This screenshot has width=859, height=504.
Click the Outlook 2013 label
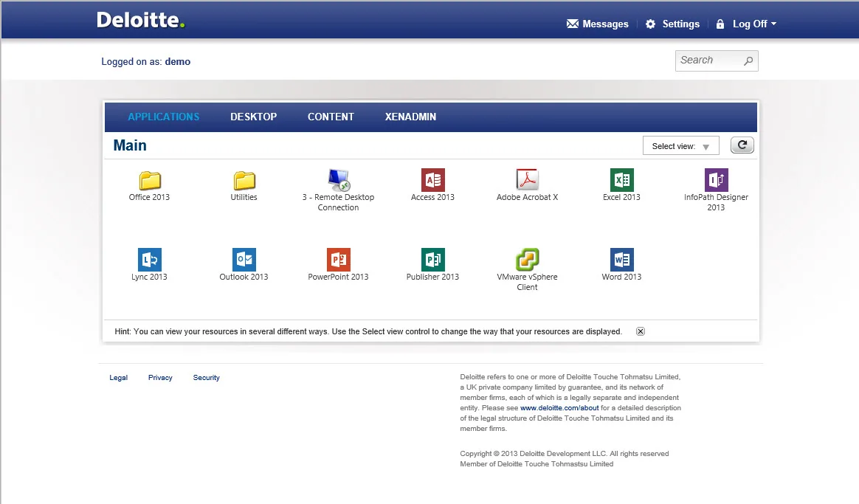pos(244,277)
